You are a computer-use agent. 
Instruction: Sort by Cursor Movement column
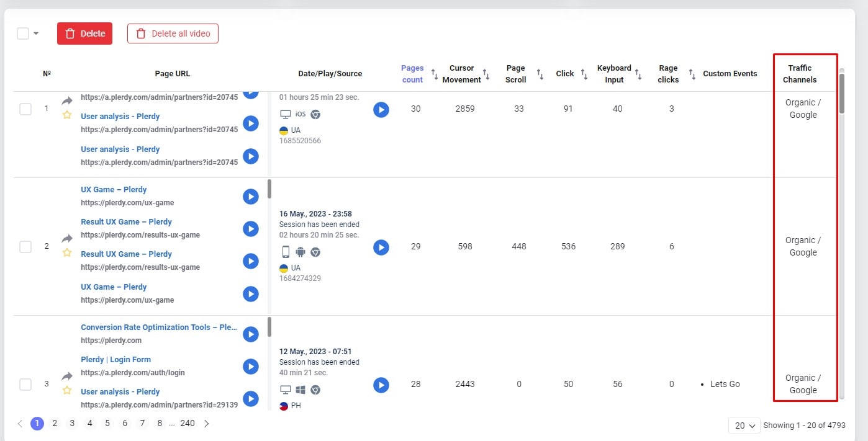[486, 74]
